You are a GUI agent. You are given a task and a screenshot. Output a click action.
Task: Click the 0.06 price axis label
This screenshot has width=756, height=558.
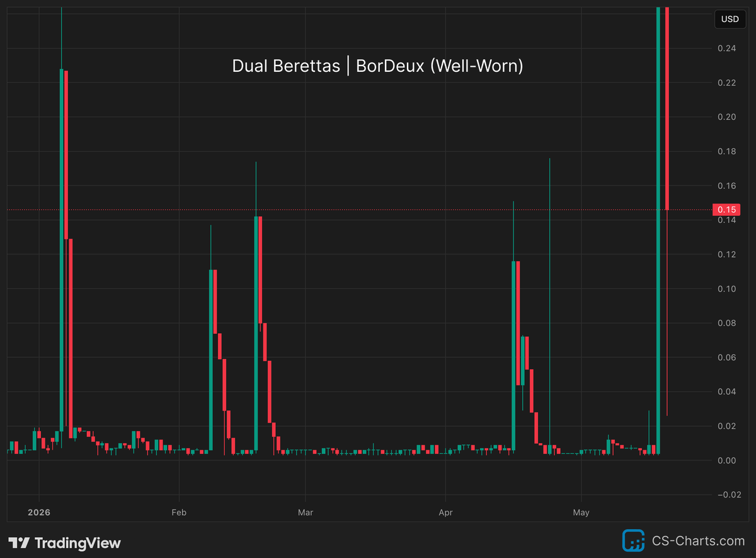[726, 358]
